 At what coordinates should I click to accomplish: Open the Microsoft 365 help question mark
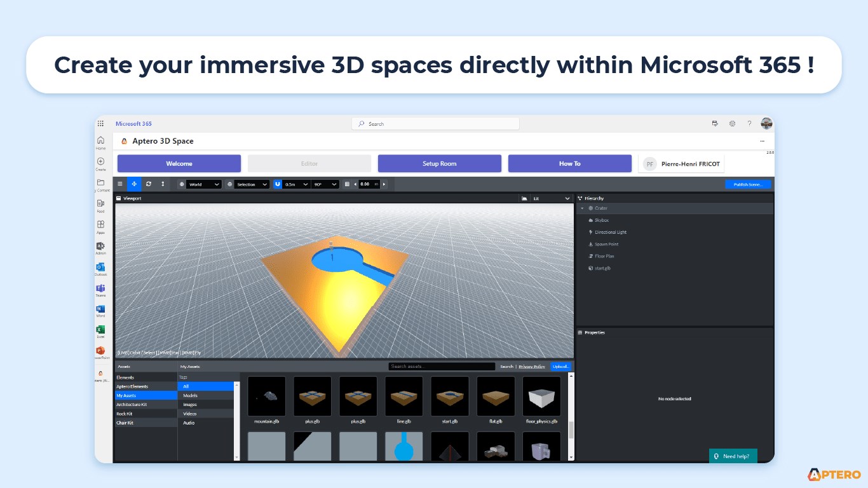point(749,124)
